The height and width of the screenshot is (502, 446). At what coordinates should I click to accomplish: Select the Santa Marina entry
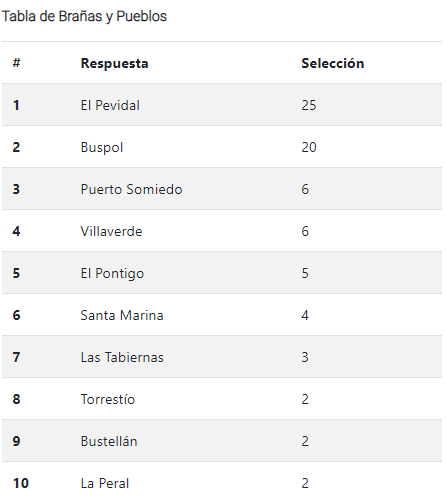(x=122, y=315)
